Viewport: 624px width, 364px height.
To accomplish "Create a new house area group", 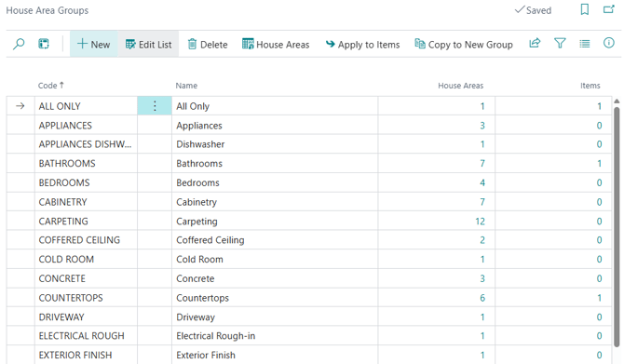I will coord(93,44).
